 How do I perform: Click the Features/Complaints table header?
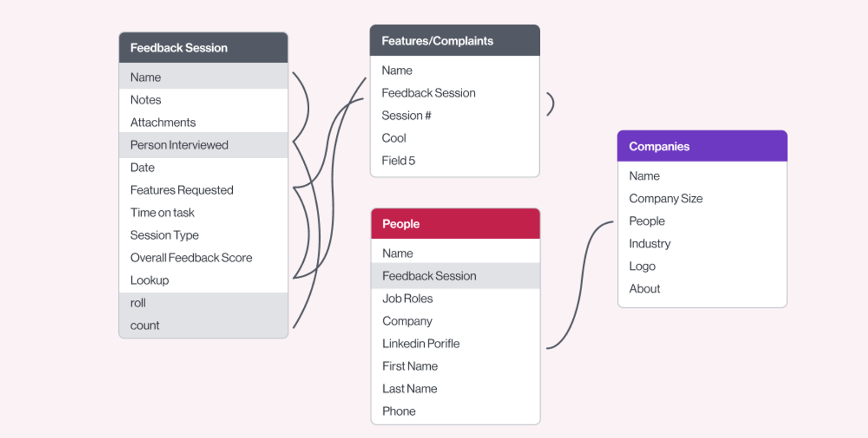click(455, 41)
